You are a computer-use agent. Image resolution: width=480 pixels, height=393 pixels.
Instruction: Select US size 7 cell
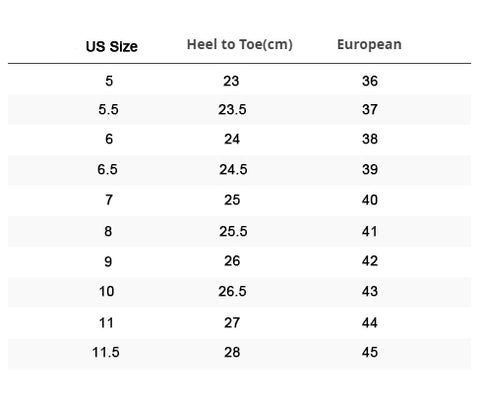[109, 200]
